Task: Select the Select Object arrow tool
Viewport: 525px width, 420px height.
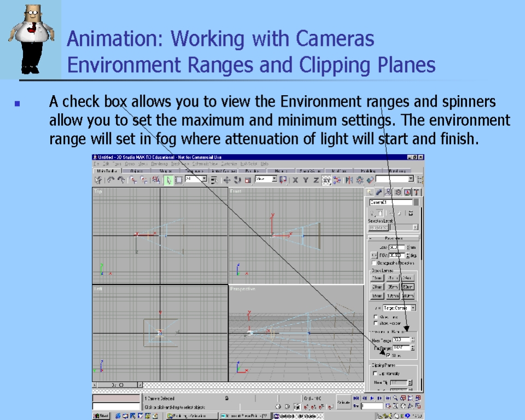Action: coord(169,179)
